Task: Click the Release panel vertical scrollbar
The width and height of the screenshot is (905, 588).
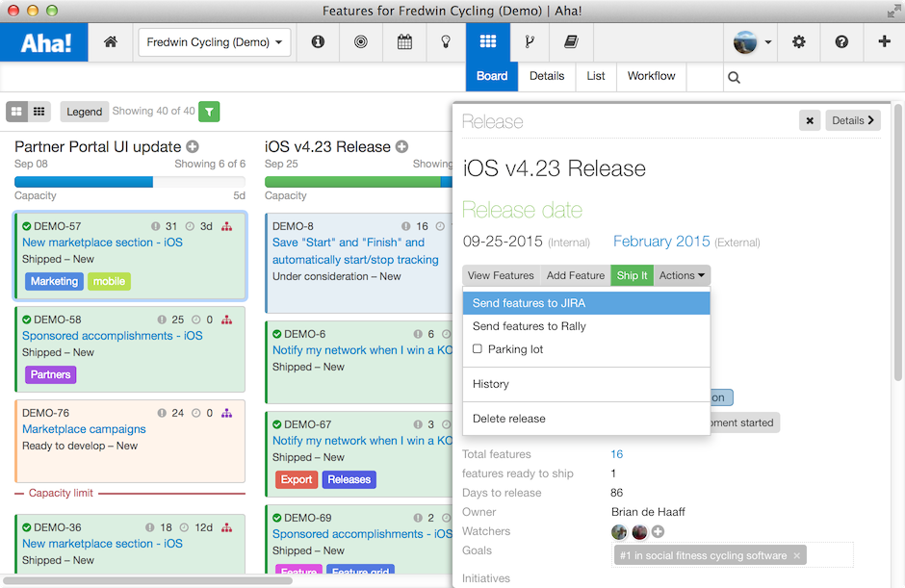Action: tap(897, 243)
